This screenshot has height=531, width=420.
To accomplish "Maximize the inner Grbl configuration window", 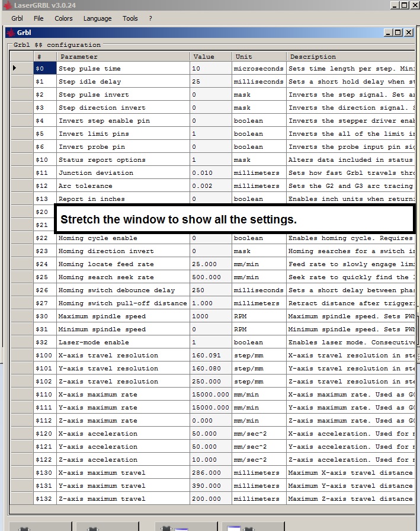I will (398, 33).
